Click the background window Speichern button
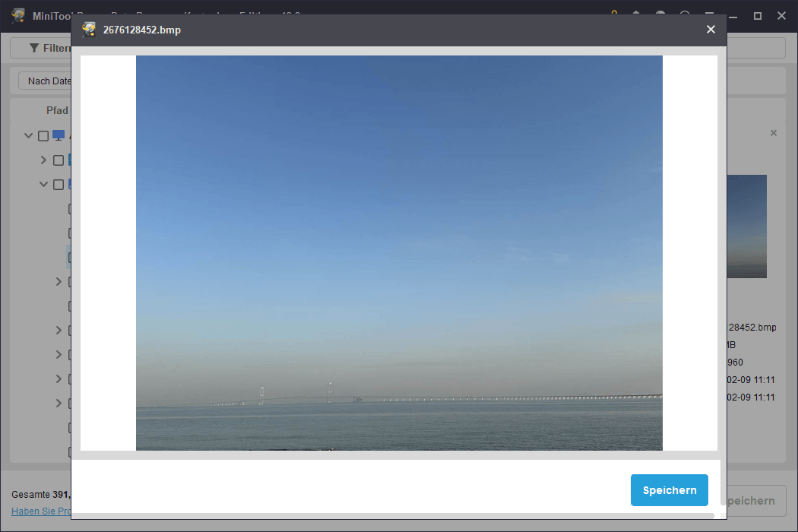Image resolution: width=798 pixels, height=532 pixels. [x=756, y=501]
